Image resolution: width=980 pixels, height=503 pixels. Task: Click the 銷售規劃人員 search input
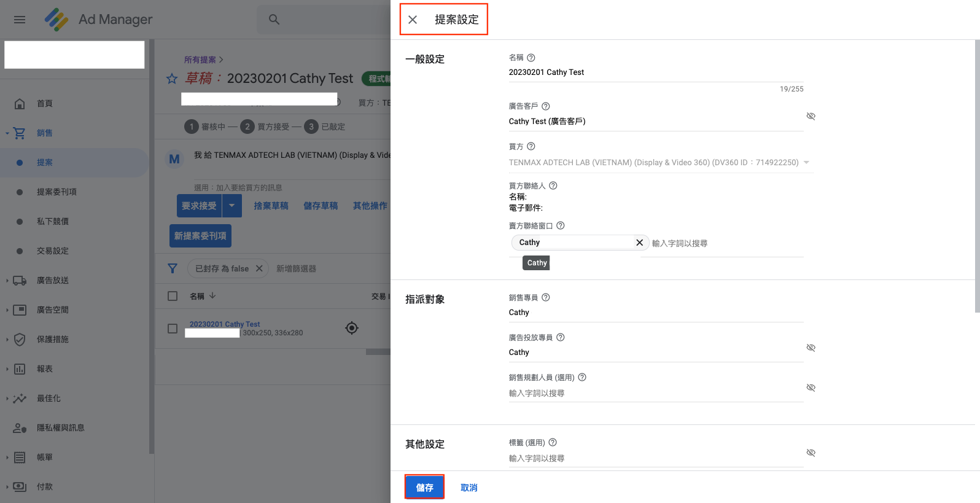click(x=656, y=394)
